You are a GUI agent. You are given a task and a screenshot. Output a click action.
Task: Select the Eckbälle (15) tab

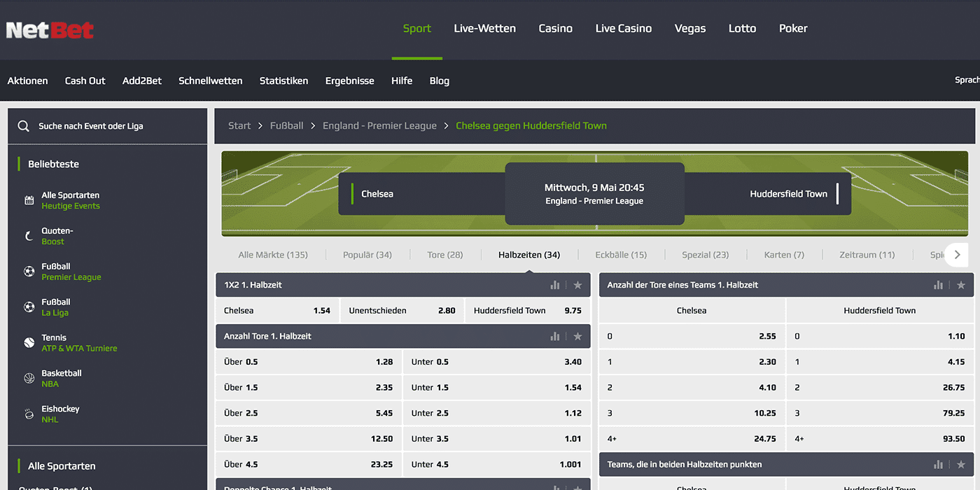click(x=621, y=255)
